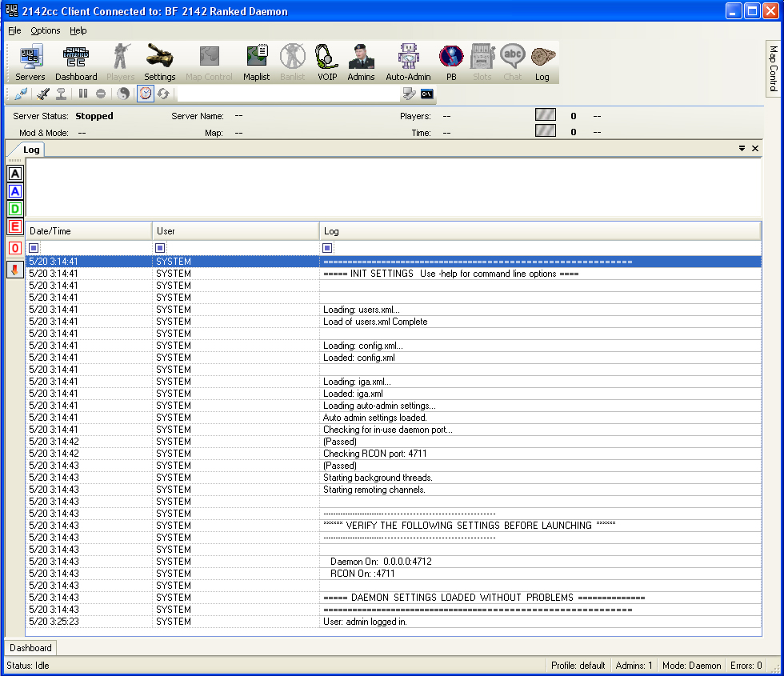Open the C:\ console icon
This screenshot has height=676, width=784.
pyautogui.click(x=427, y=94)
